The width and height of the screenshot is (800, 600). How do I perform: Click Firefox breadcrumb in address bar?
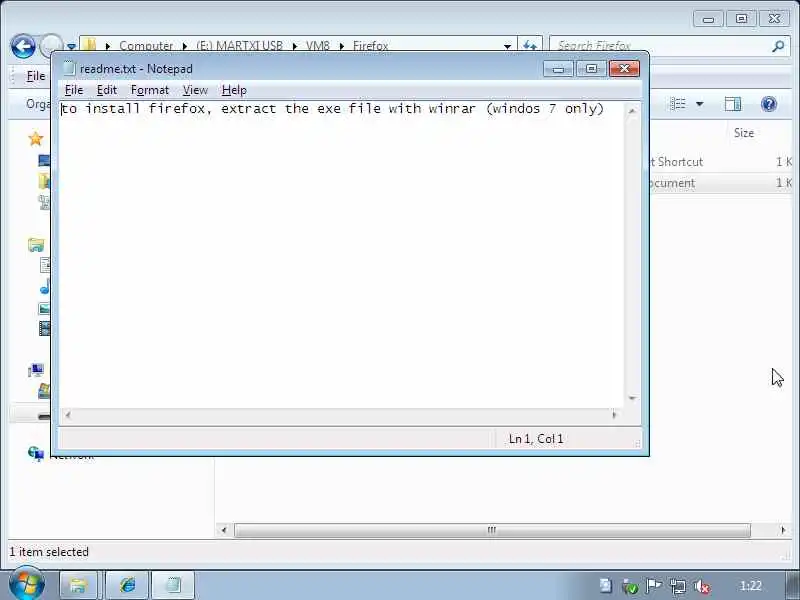click(x=370, y=46)
